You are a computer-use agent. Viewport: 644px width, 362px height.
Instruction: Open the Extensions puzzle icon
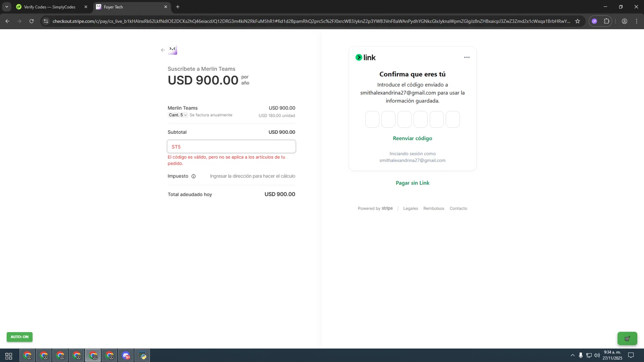(x=606, y=21)
